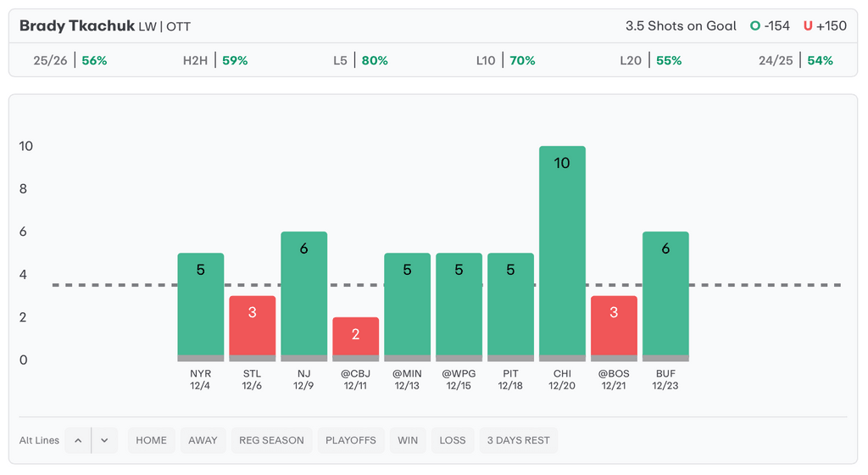Open the H2H 59% split
Viewport: 868px width, 475px height.
point(215,61)
